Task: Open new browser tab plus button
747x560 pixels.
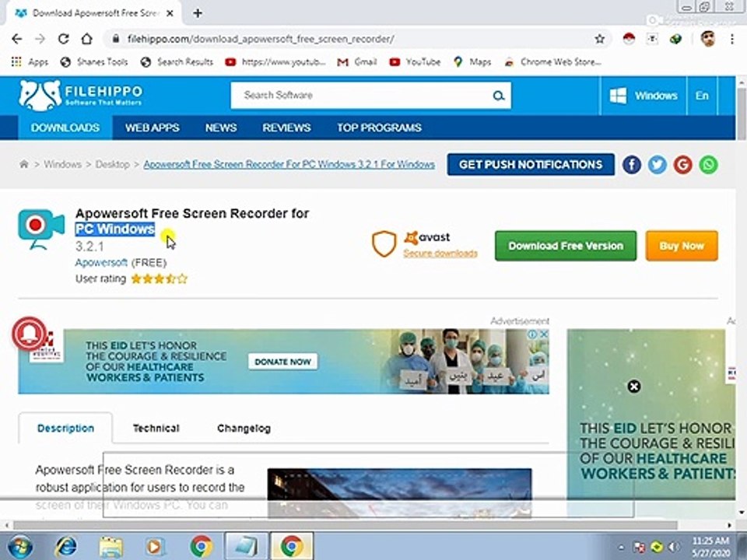Action: click(198, 13)
